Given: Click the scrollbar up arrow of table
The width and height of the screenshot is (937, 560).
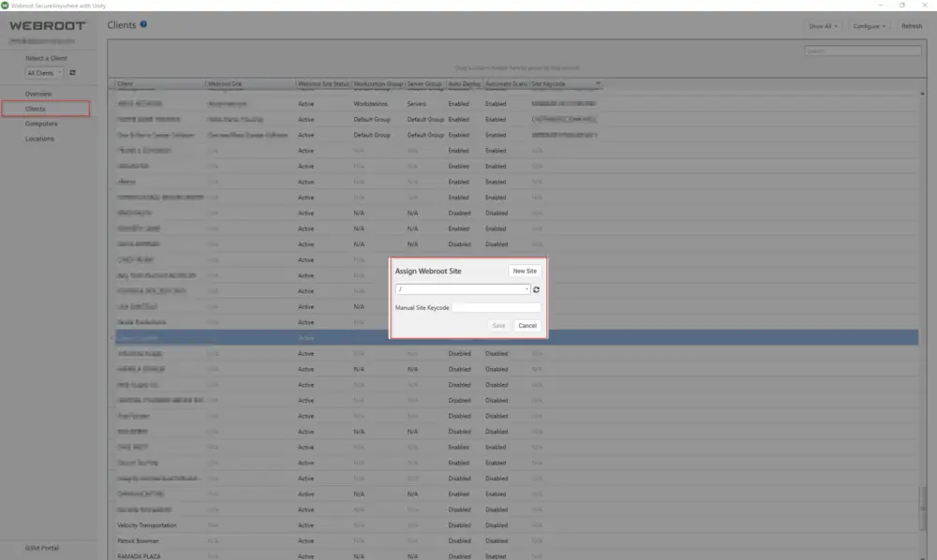Looking at the screenshot, I should point(922,95).
